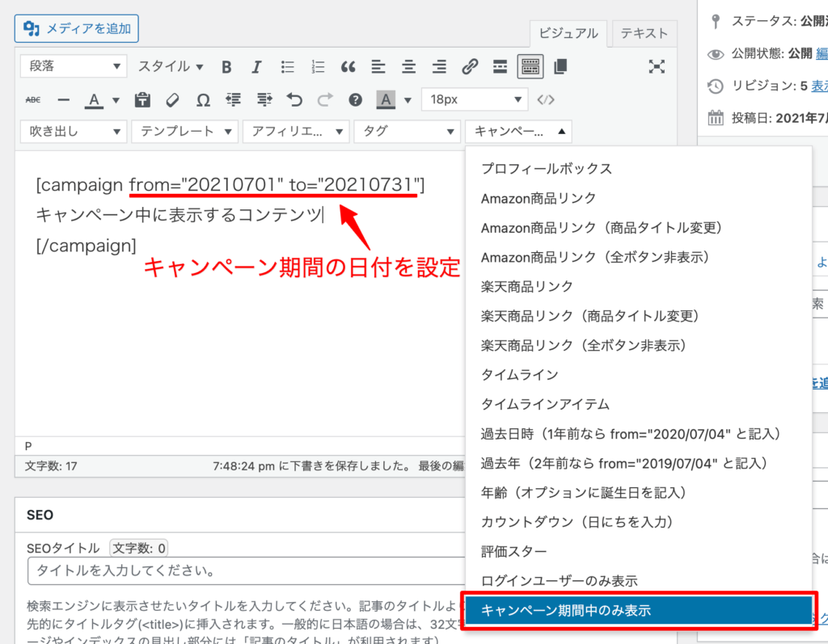828x644 pixels.
Task: Align text right
Action: pyautogui.click(x=439, y=67)
